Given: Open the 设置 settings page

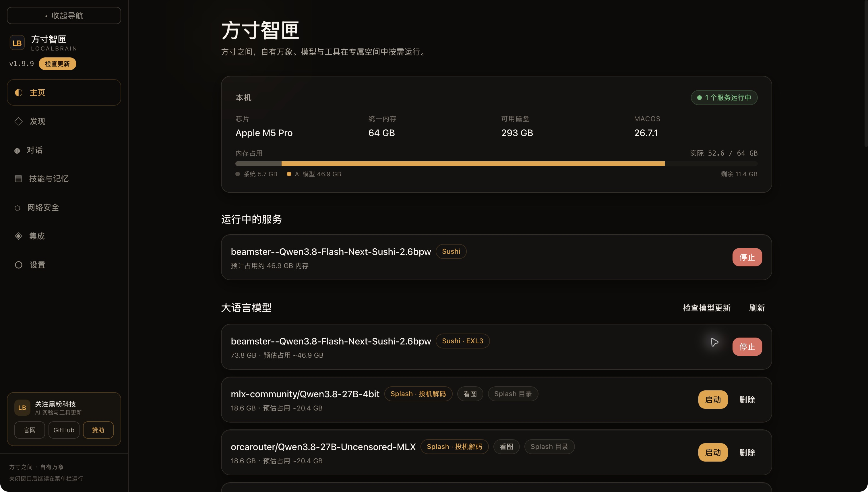Looking at the screenshot, I should [x=64, y=265].
